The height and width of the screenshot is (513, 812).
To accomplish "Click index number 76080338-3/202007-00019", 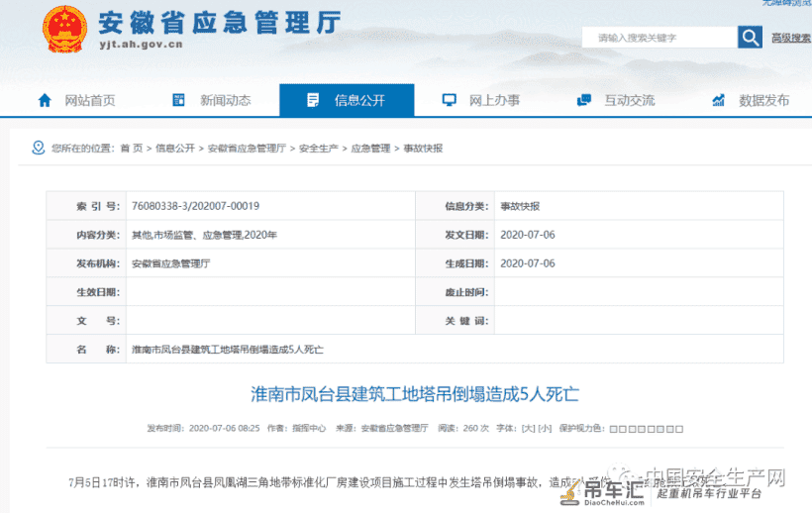I will tap(195, 206).
